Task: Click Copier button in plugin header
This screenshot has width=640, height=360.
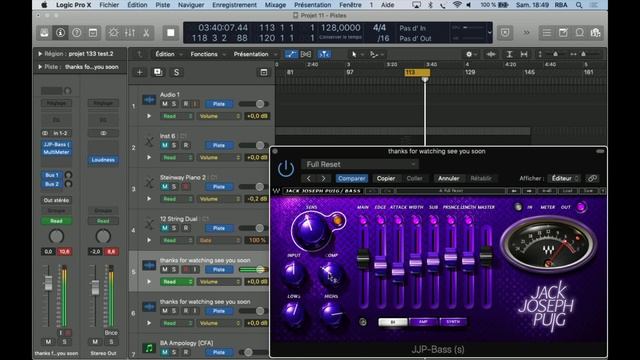Action: pos(386,178)
